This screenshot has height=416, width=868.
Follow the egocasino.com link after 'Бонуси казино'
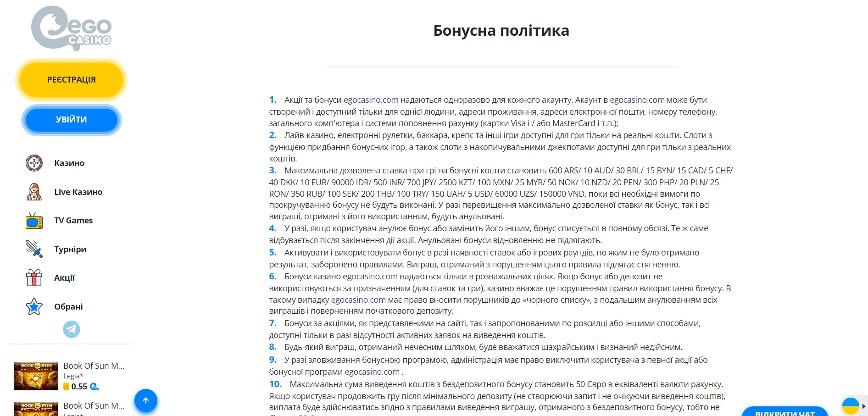370,277
